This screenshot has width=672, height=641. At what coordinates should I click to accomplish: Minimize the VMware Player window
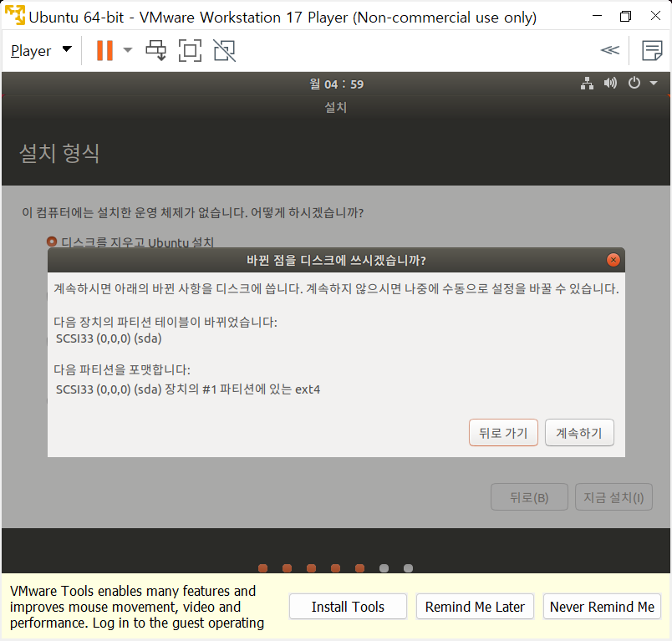coord(597,16)
